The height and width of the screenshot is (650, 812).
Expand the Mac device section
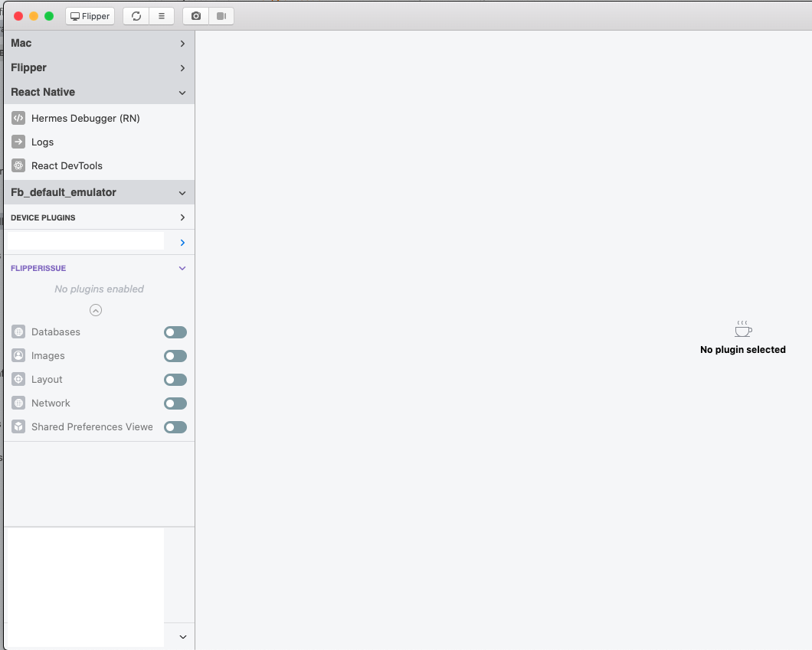pos(182,44)
